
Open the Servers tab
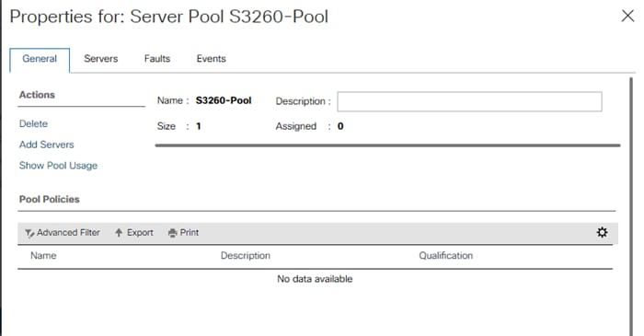click(x=100, y=59)
